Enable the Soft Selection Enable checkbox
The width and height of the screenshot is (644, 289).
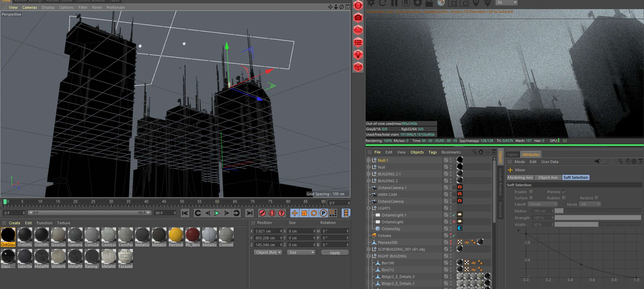(531, 192)
